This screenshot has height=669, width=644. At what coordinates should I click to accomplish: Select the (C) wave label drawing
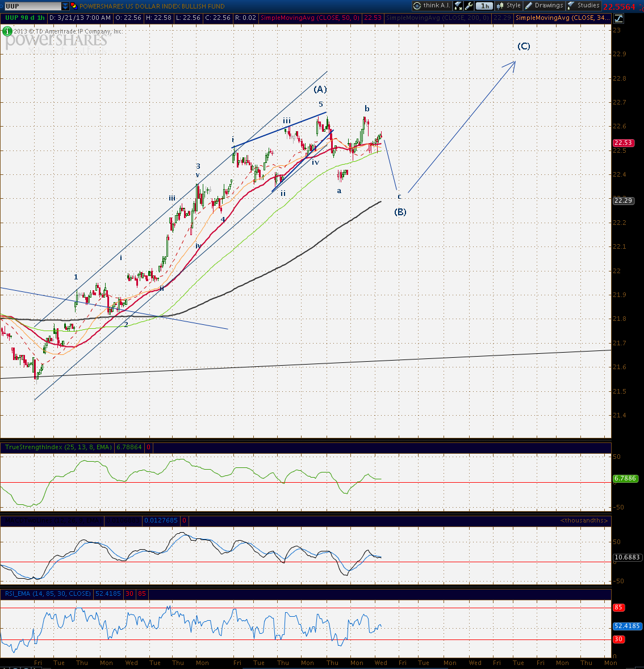click(x=524, y=46)
